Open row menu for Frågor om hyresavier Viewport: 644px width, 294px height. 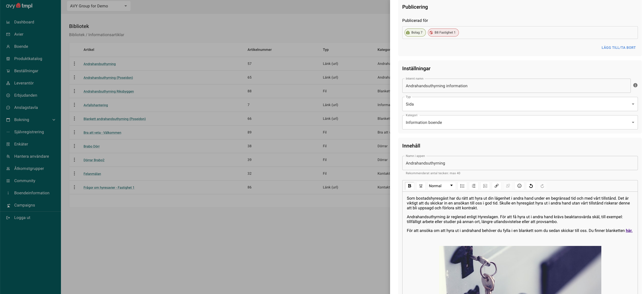(74, 187)
